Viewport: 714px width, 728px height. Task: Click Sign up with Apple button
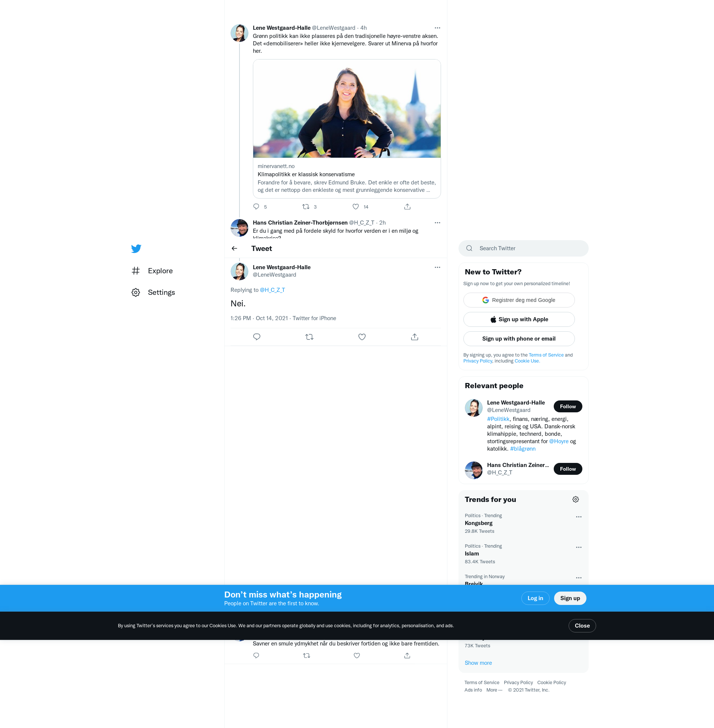point(519,319)
